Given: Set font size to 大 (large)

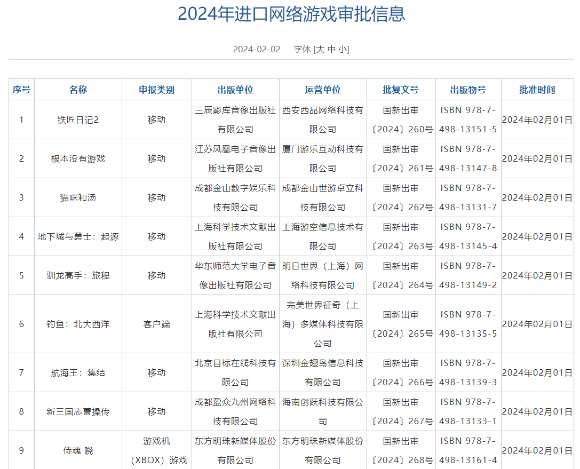Looking at the screenshot, I should coord(320,49).
